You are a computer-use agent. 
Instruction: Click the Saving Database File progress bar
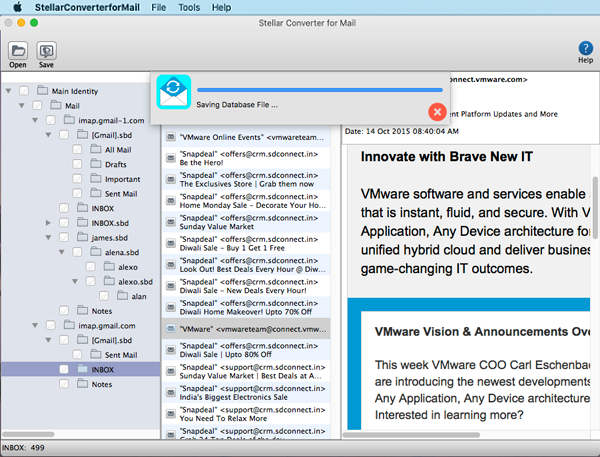click(x=320, y=90)
